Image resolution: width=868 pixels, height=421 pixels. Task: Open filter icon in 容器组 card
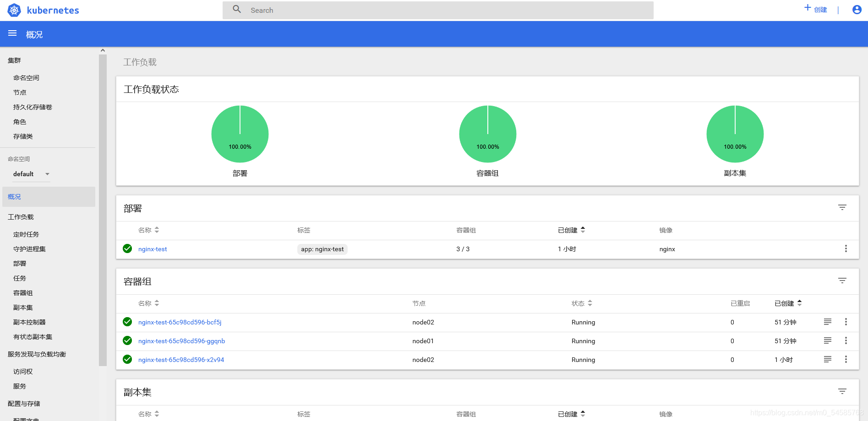pyautogui.click(x=842, y=281)
